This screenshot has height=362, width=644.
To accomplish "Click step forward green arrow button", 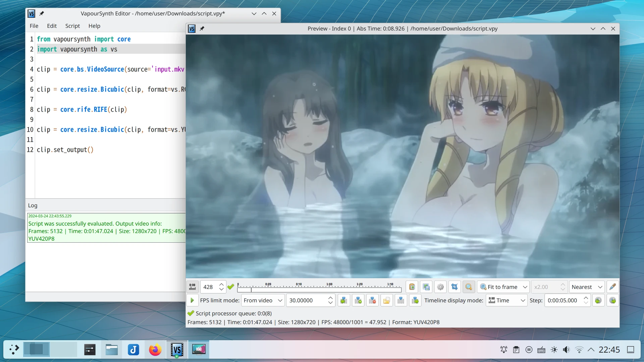I will 612,301.
